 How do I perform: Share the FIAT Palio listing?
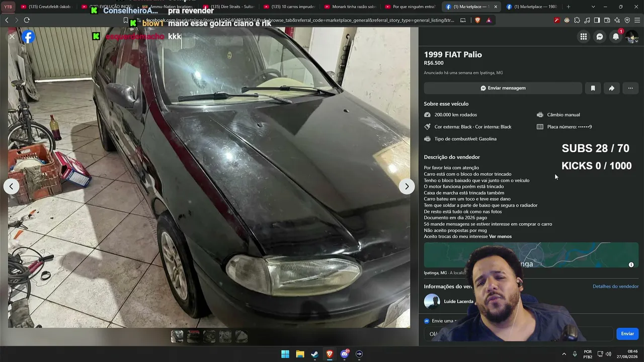611,88
